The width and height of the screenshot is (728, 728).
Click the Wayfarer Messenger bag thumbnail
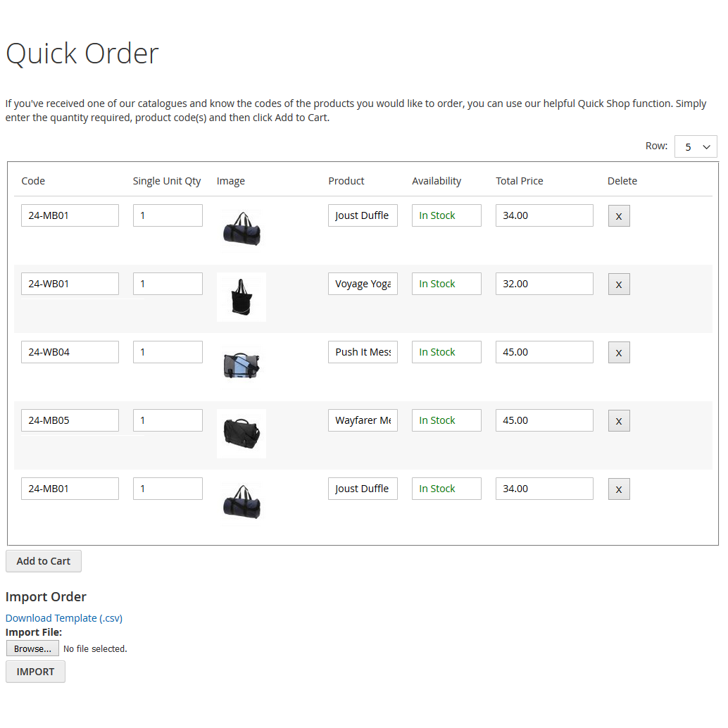(x=241, y=433)
